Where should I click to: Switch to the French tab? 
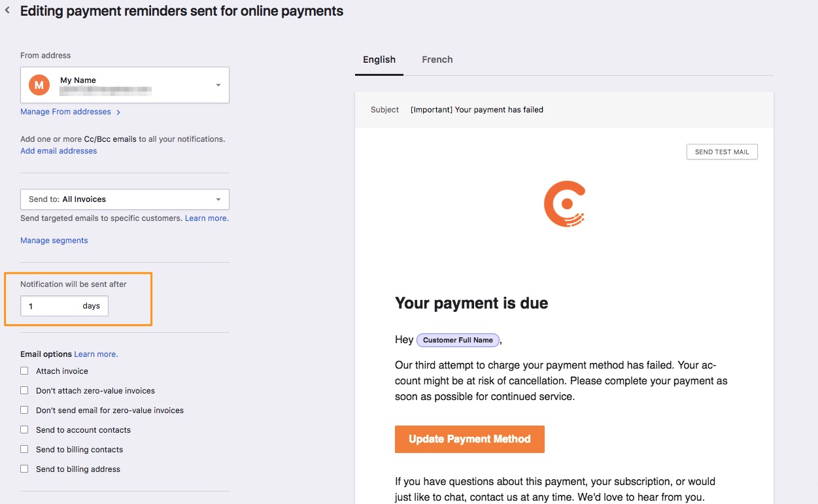pos(437,59)
